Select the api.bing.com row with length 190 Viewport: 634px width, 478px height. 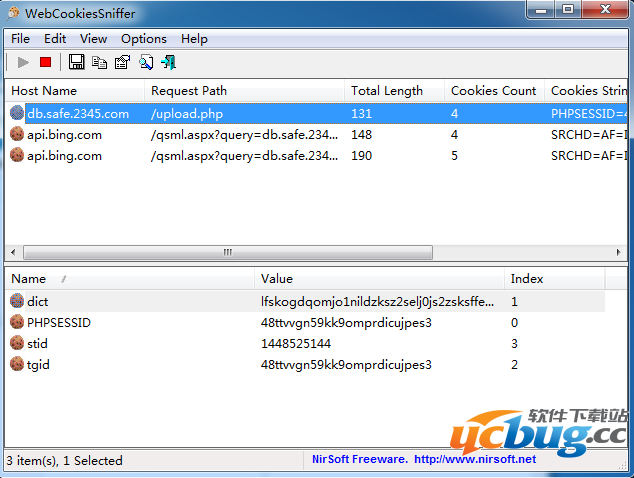tap(317, 156)
